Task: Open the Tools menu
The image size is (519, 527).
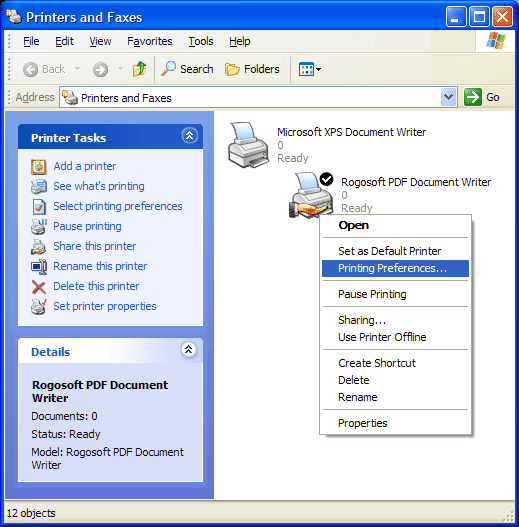Action: [x=201, y=41]
